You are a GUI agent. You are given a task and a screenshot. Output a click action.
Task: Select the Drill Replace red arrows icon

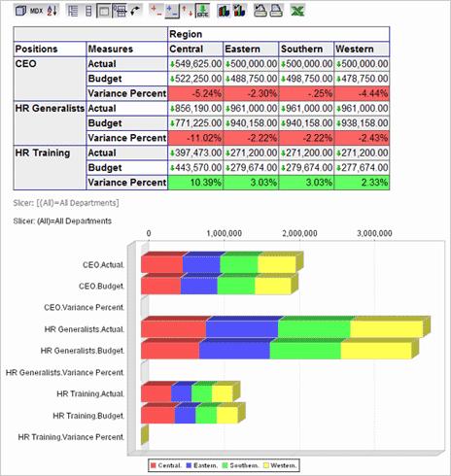click(x=188, y=11)
